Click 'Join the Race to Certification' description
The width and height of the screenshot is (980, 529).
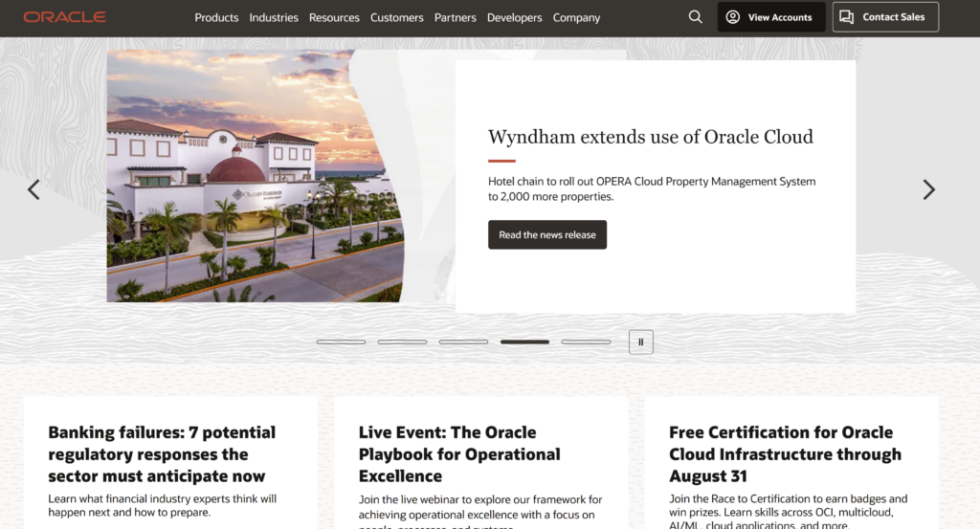[x=789, y=512]
